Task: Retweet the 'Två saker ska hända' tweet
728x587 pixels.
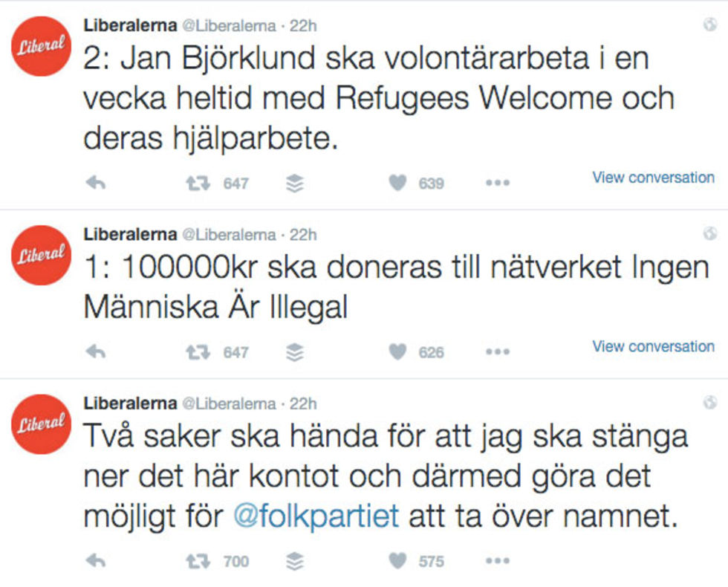Action: [x=195, y=562]
